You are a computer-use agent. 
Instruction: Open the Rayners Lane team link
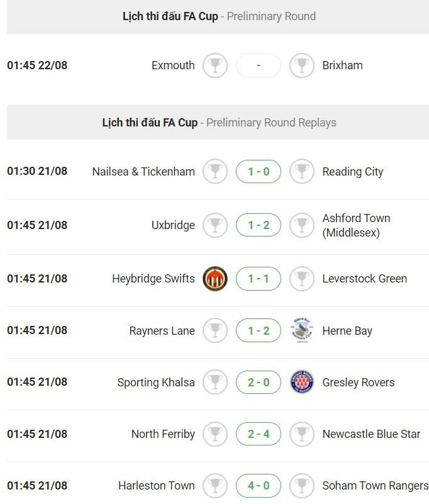[x=162, y=330]
